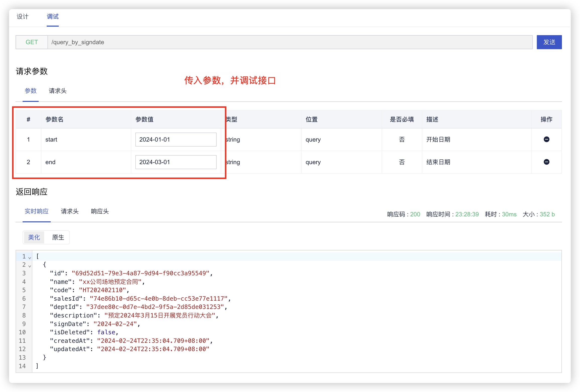Open the GET method selector

[32, 42]
